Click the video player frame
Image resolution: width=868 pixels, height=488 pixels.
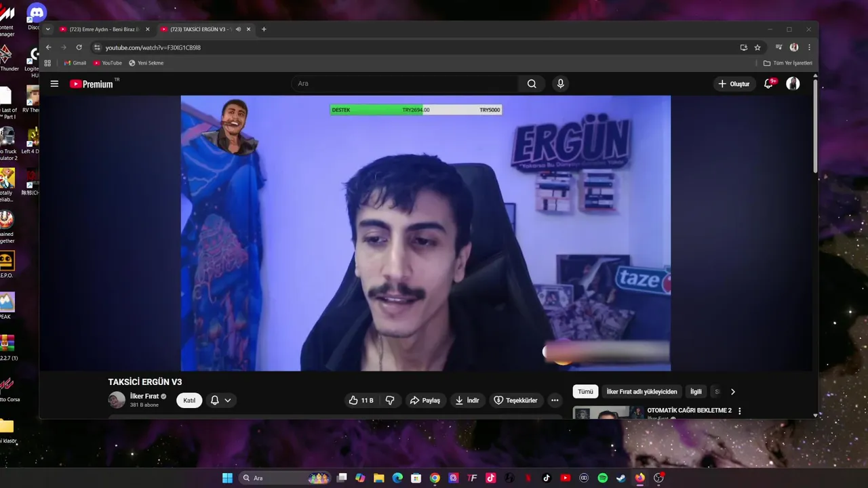(426, 233)
